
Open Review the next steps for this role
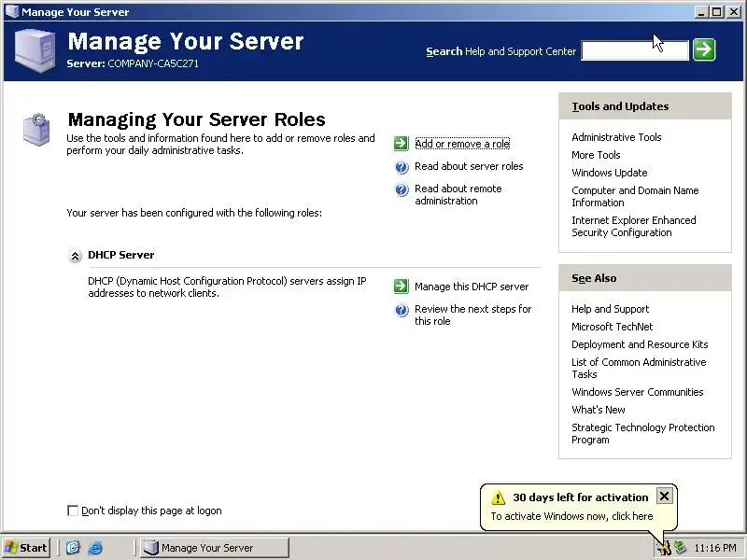[472, 315]
